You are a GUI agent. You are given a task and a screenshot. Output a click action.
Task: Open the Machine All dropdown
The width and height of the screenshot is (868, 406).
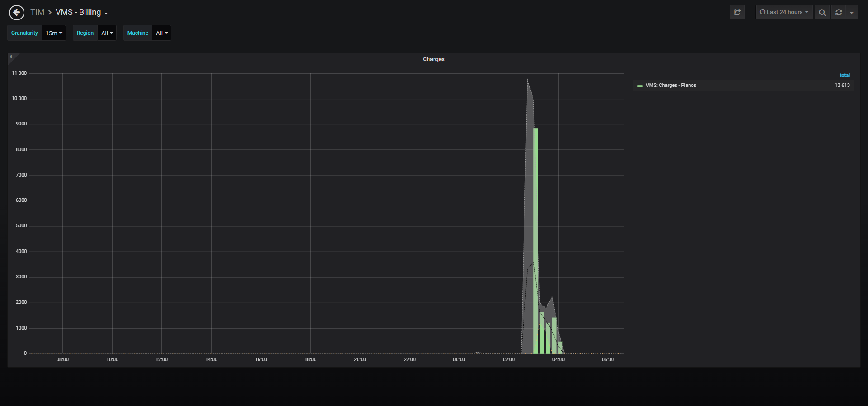(162, 33)
